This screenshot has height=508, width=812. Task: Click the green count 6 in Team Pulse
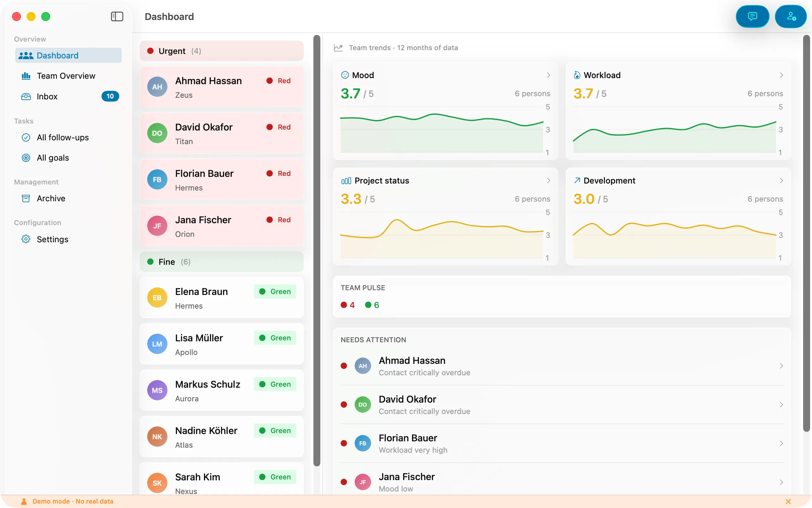click(x=372, y=305)
